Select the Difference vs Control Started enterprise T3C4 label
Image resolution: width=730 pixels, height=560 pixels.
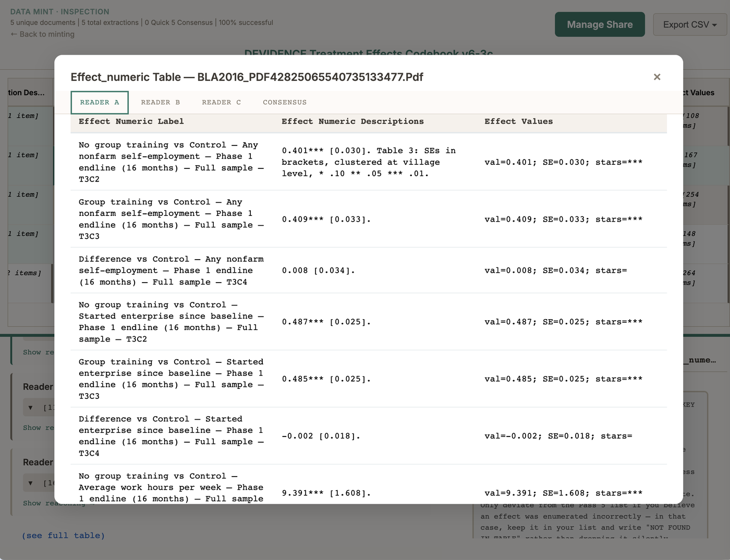point(171,436)
